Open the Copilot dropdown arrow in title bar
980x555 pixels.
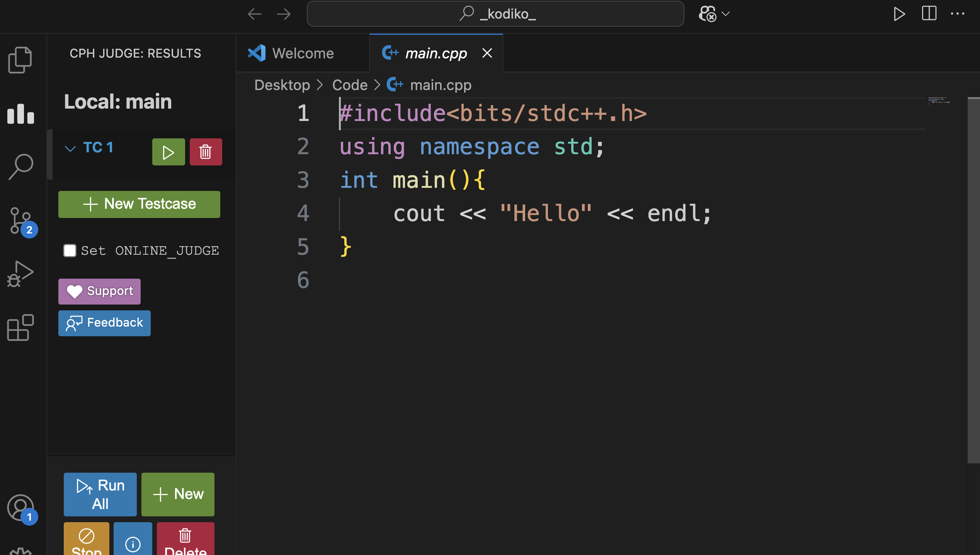coord(725,14)
